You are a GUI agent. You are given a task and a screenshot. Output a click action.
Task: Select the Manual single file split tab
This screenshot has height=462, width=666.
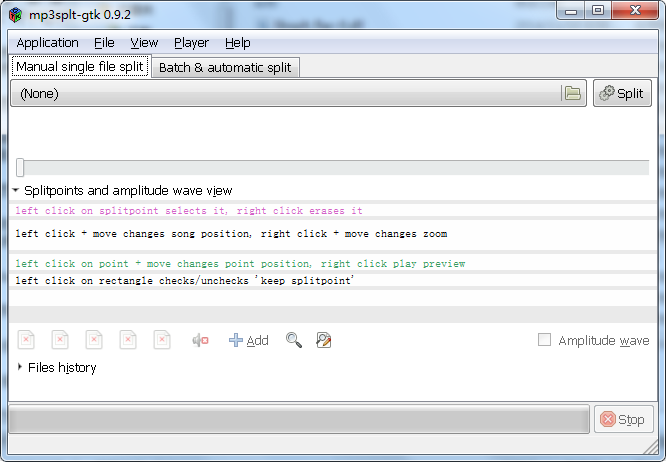pyautogui.click(x=80, y=67)
